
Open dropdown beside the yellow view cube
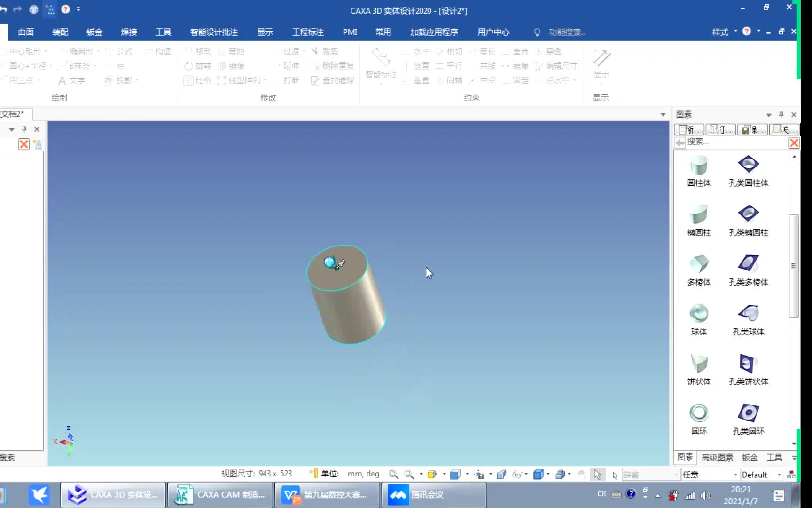point(444,474)
